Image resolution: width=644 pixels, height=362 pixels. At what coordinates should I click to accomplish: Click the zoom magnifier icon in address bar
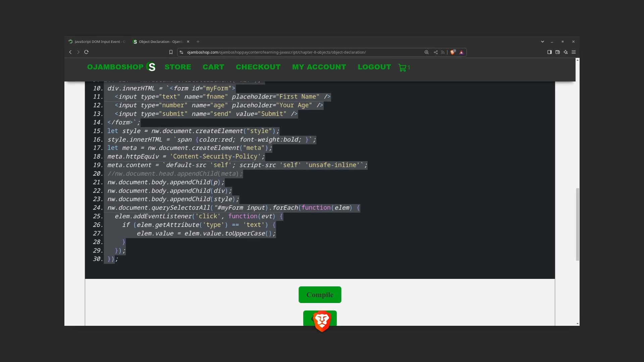coord(426,52)
